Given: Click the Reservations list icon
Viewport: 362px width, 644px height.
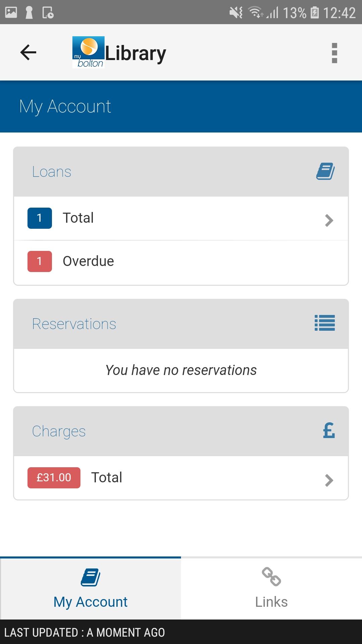Looking at the screenshot, I should pos(325,323).
